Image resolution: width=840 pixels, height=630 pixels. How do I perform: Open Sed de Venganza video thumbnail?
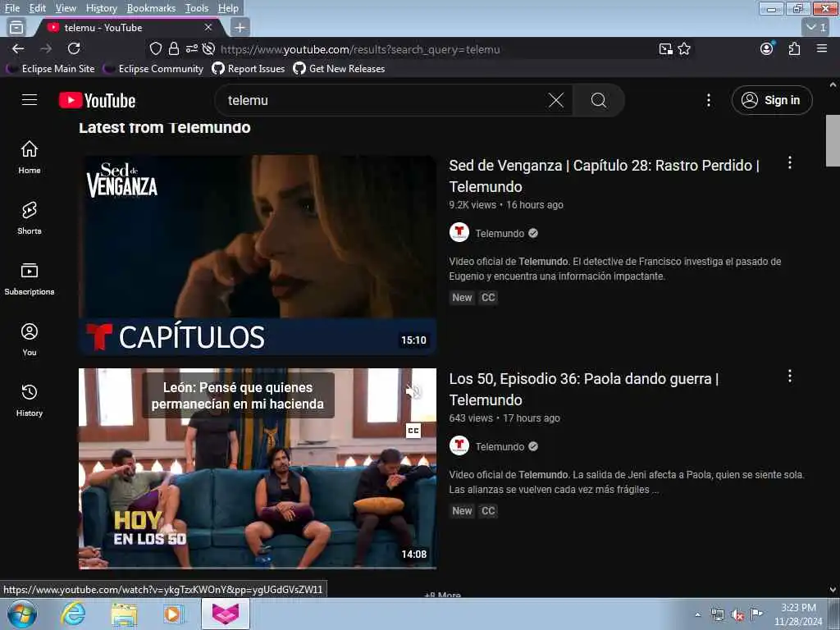click(x=257, y=255)
